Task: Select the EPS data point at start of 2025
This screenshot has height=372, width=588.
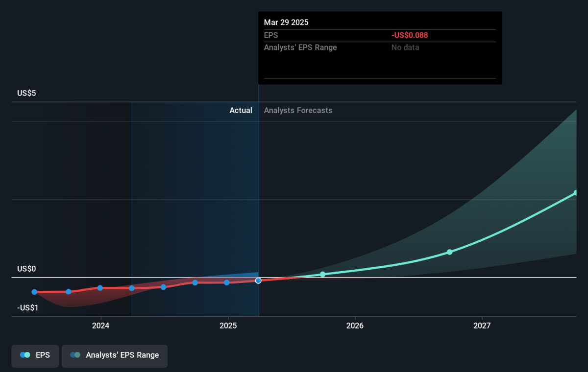Action: [227, 282]
